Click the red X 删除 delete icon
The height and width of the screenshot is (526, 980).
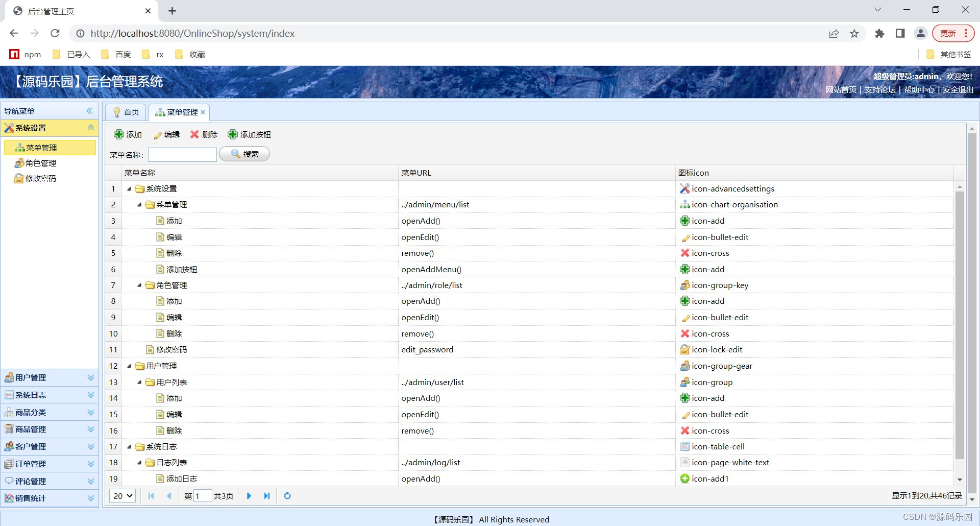[194, 134]
